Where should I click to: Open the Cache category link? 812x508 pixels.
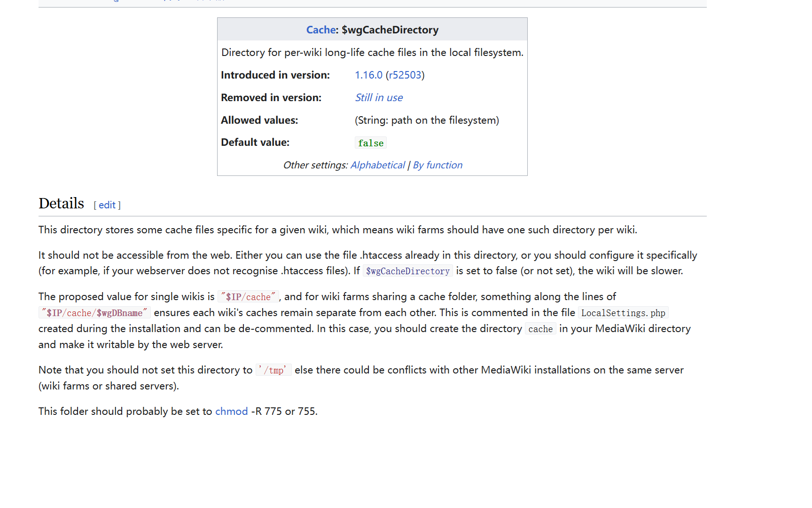click(321, 30)
